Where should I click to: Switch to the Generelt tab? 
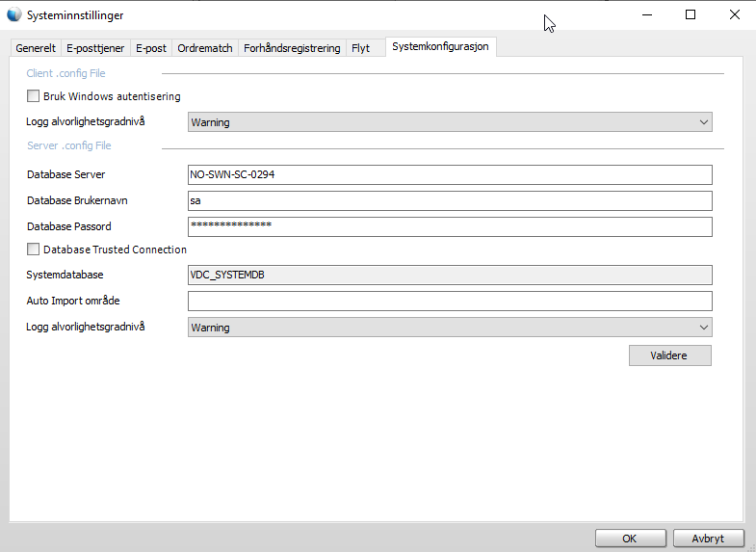point(36,48)
